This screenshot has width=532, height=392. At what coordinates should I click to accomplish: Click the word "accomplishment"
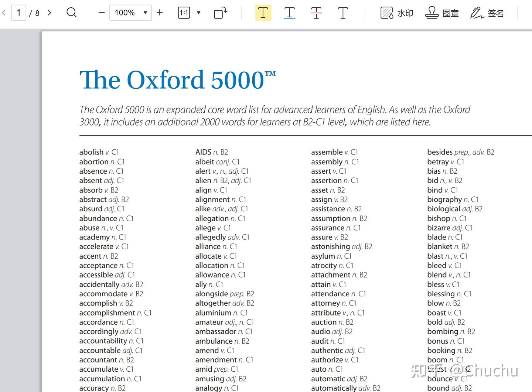click(x=107, y=313)
